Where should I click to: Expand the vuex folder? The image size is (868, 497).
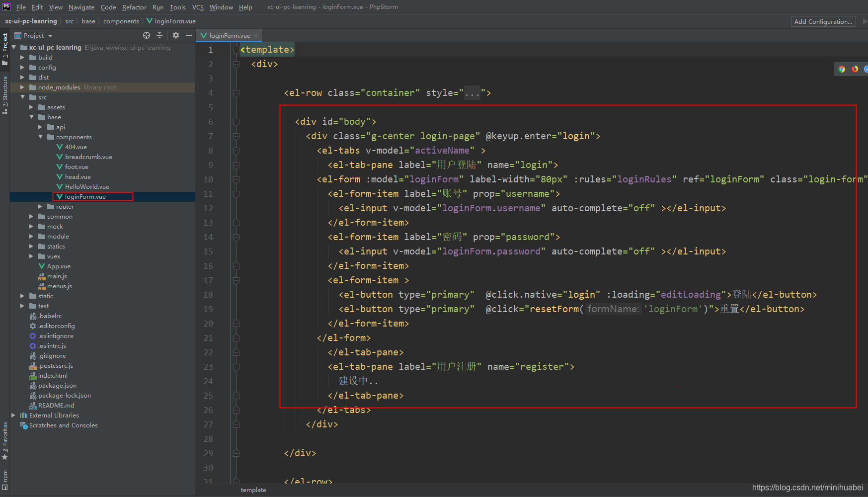click(31, 256)
